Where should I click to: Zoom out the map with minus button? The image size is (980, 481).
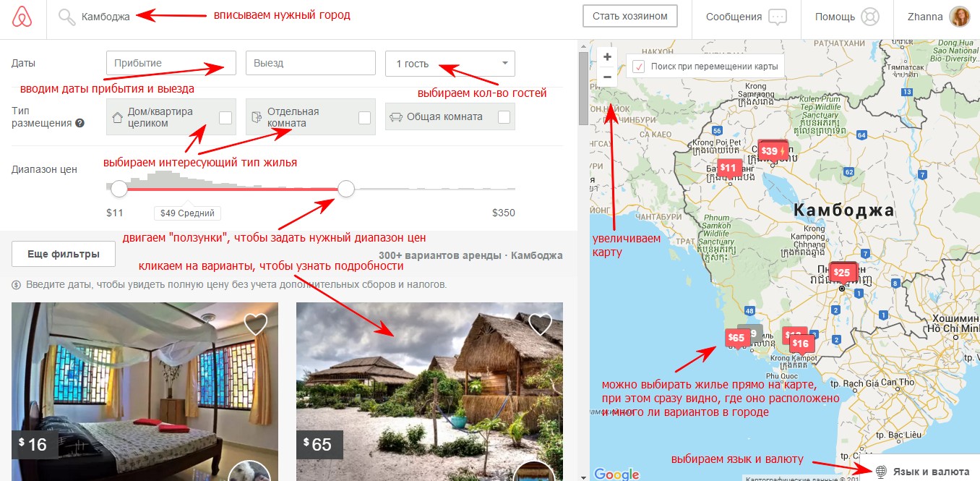click(607, 76)
